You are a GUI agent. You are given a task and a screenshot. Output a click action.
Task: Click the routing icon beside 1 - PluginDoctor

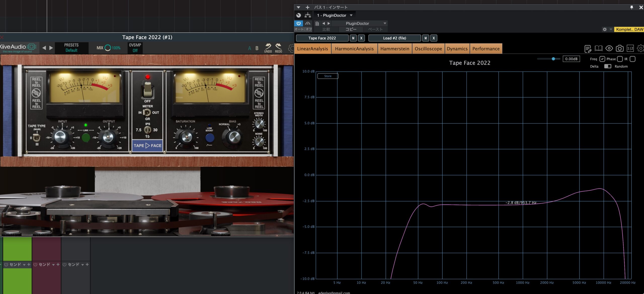pos(308,15)
